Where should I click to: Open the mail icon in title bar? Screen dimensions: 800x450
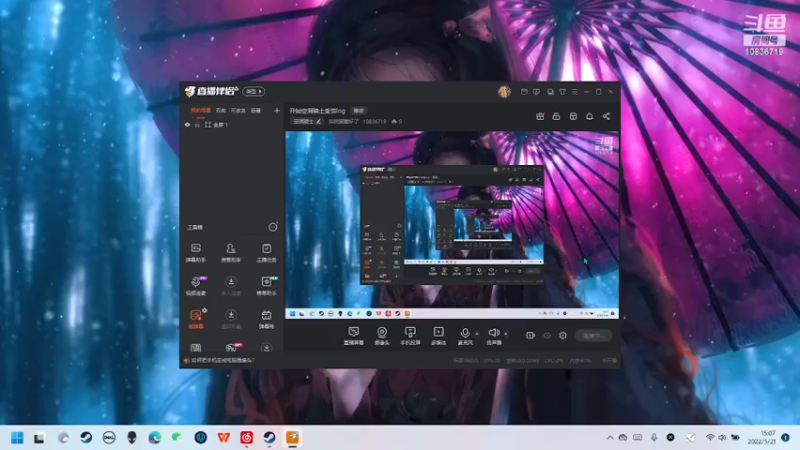(x=524, y=92)
